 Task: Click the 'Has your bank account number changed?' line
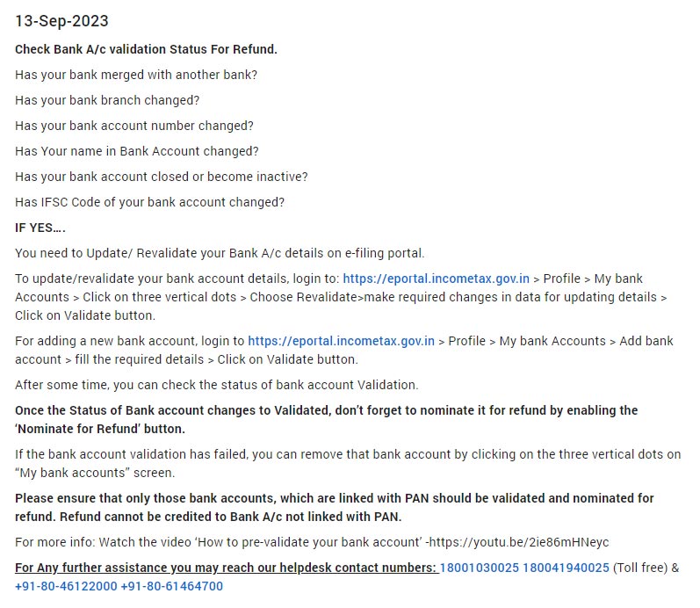[134, 126]
